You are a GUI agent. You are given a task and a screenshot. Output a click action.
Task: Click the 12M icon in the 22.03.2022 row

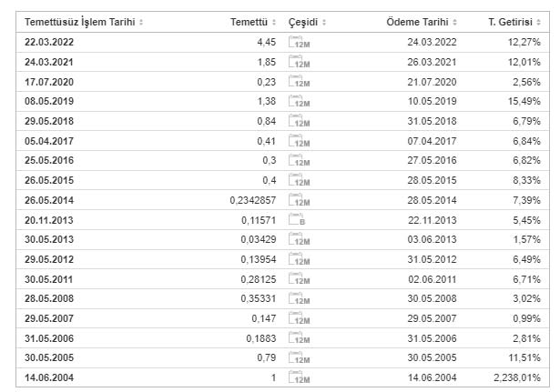(299, 42)
